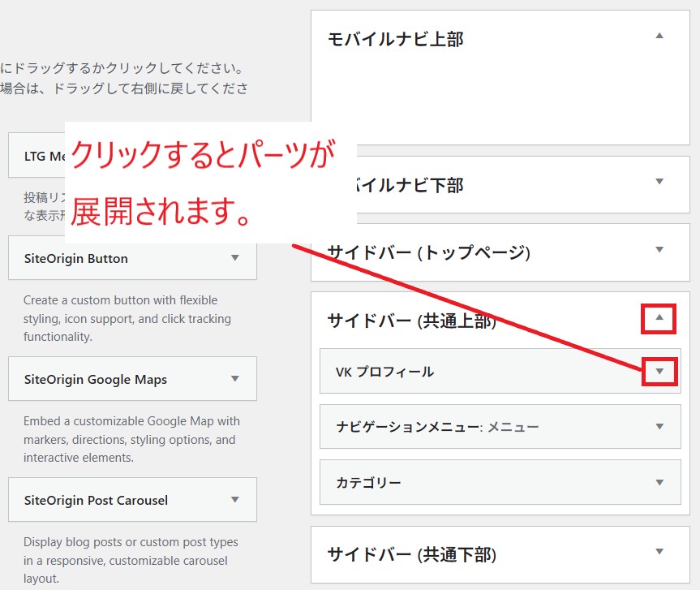700x590 pixels.
Task: Select the SiteOrigin Post Carousel widget title
Action: pyautogui.click(x=96, y=501)
